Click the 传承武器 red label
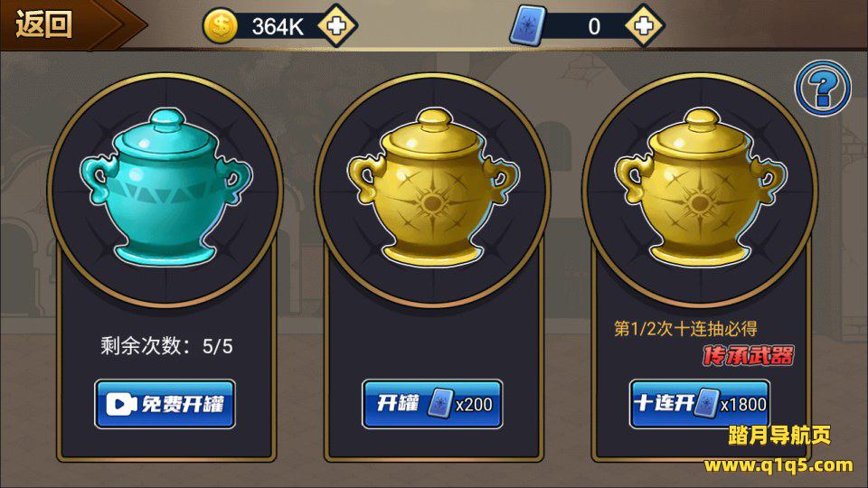This screenshot has height=488, width=868. tap(748, 355)
